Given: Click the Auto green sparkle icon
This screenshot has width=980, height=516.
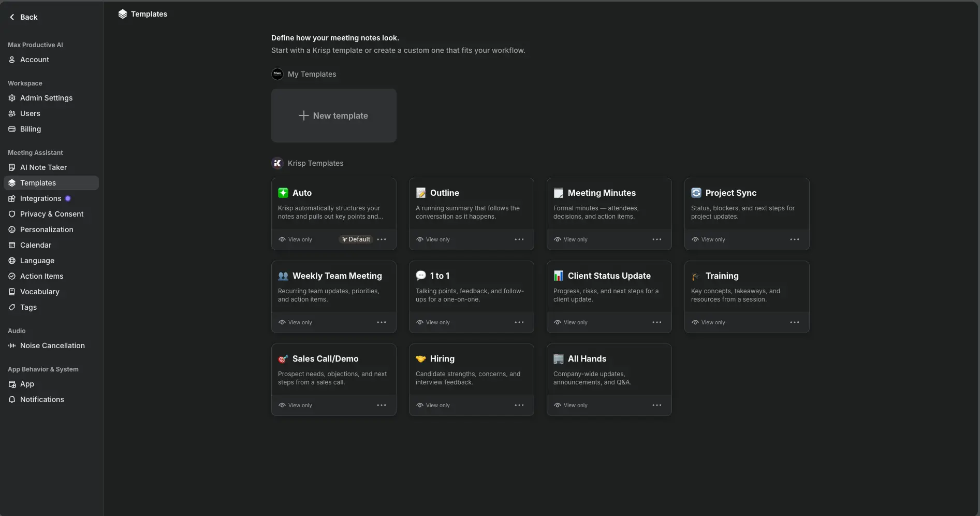Looking at the screenshot, I should pos(283,193).
